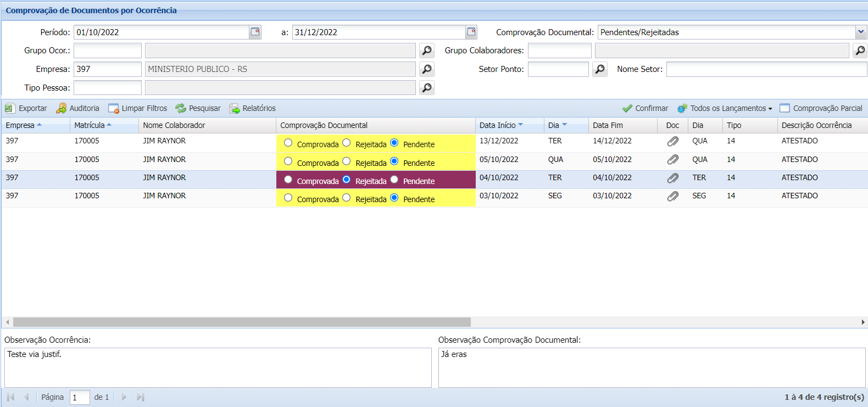Select Pendente for 04/10/2022 row

coord(394,180)
